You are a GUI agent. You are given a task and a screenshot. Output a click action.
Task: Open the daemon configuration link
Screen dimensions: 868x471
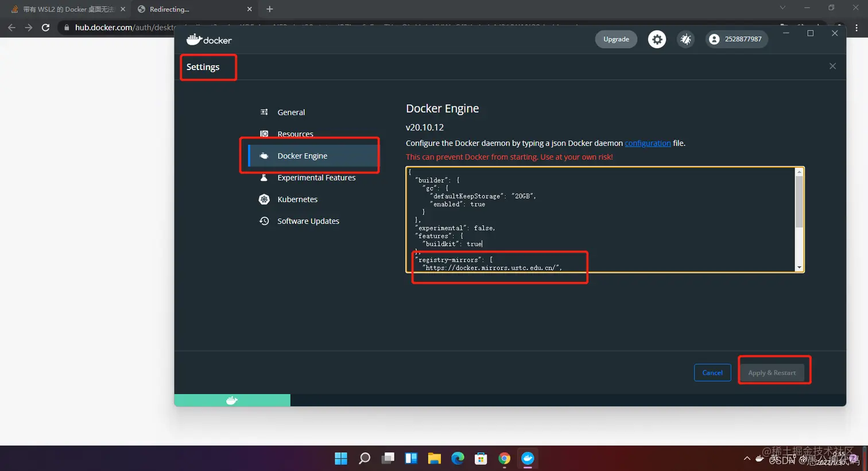648,143
